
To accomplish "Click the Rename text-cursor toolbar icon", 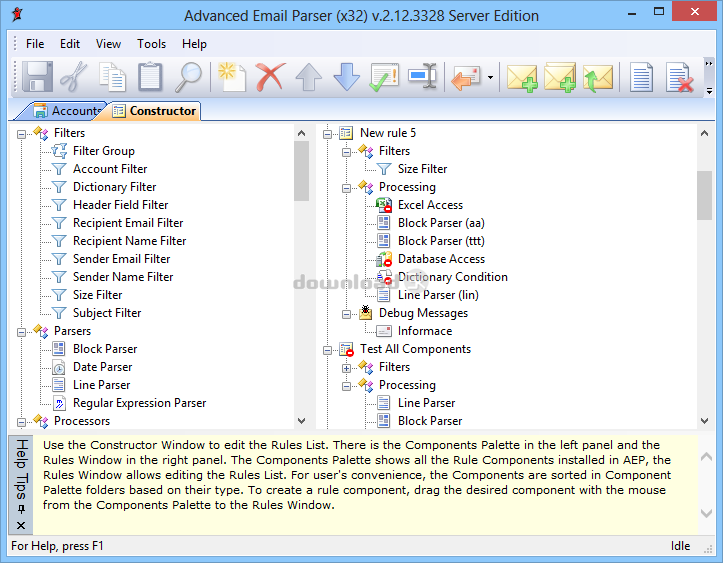I will point(422,77).
